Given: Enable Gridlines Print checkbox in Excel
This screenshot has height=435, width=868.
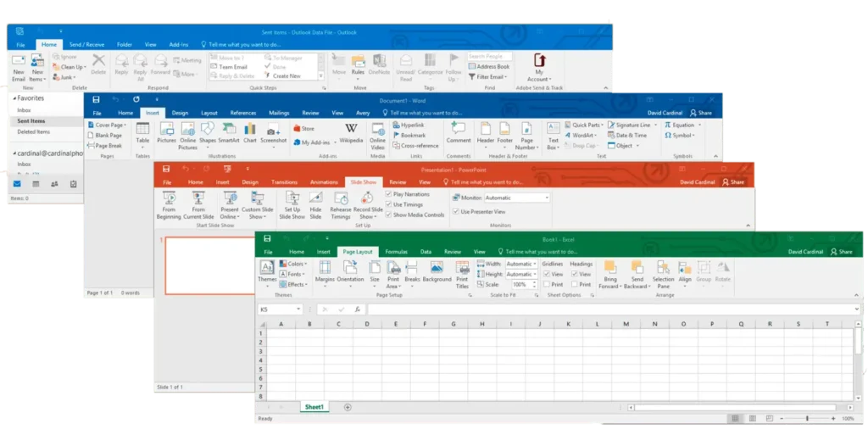Looking at the screenshot, I should pos(547,284).
